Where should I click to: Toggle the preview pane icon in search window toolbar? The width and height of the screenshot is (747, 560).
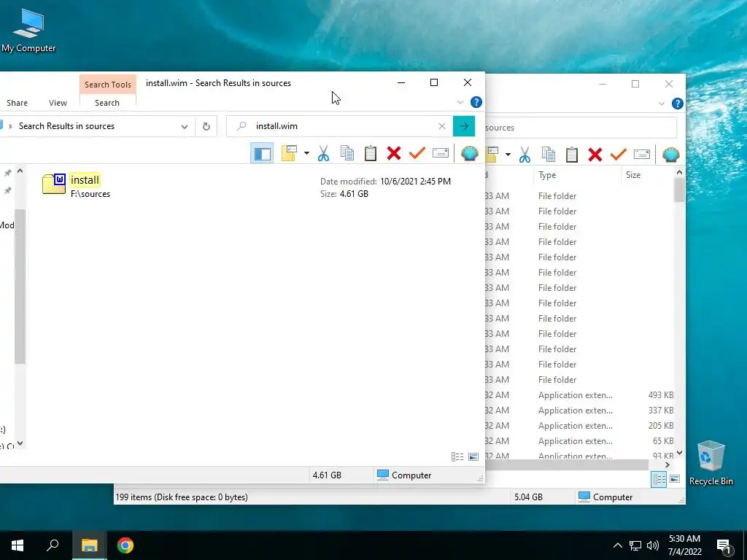(262, 153)
